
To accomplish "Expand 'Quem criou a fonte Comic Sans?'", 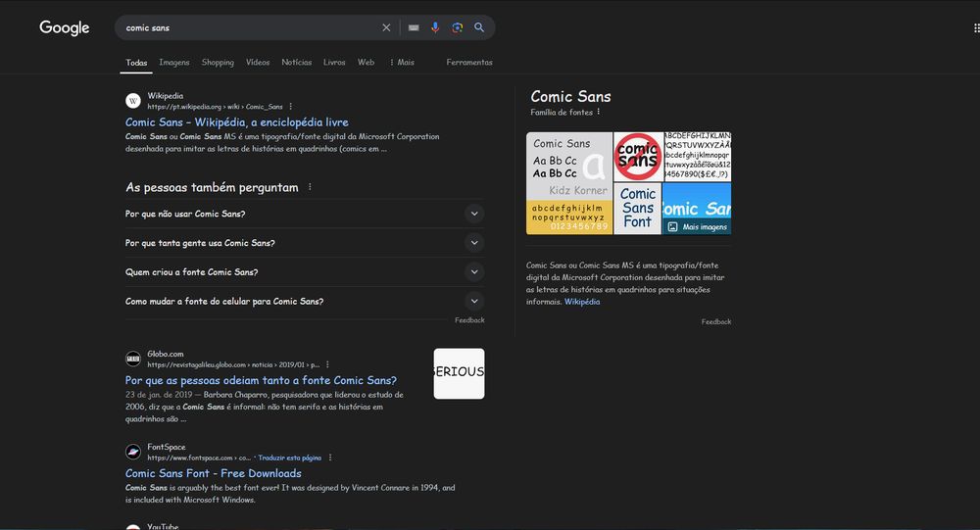I will pos(305,272).
